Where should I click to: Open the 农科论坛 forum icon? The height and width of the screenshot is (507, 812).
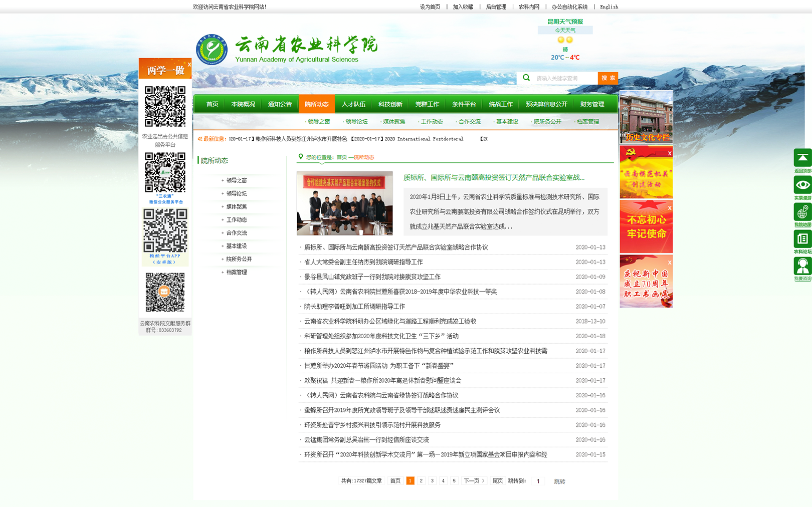click(x=802, y=239)
